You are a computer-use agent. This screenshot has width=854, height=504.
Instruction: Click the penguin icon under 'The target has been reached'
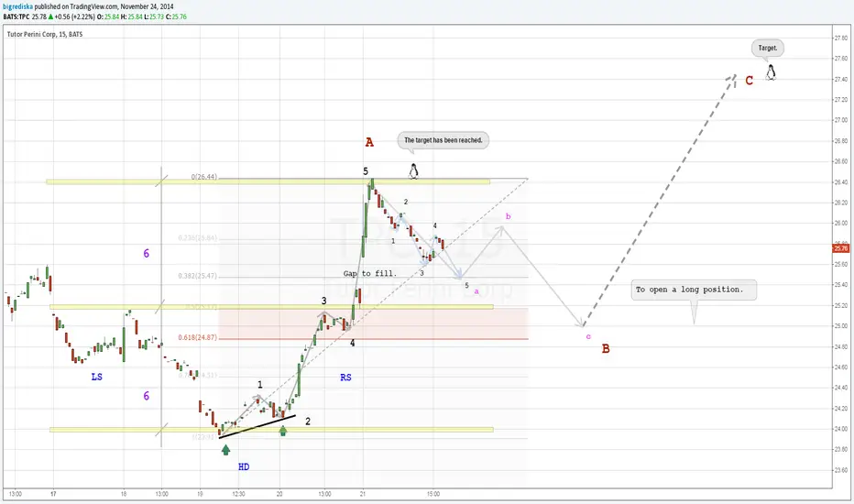pos(413,171)
